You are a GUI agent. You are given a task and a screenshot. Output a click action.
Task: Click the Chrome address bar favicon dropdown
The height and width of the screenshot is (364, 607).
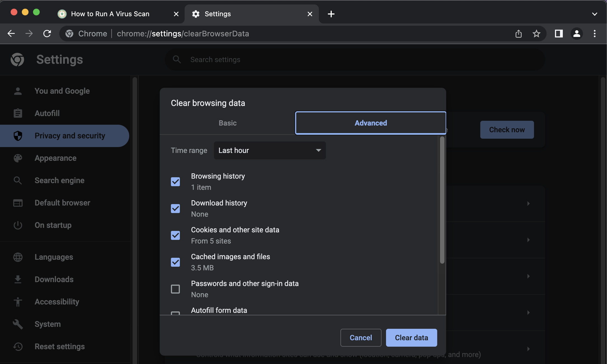point(69,33)
